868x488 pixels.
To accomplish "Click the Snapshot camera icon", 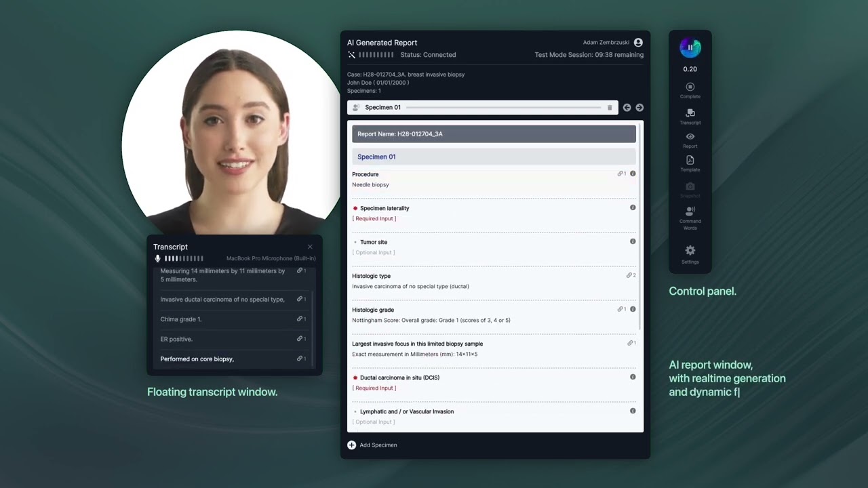I will click(690, 186).
